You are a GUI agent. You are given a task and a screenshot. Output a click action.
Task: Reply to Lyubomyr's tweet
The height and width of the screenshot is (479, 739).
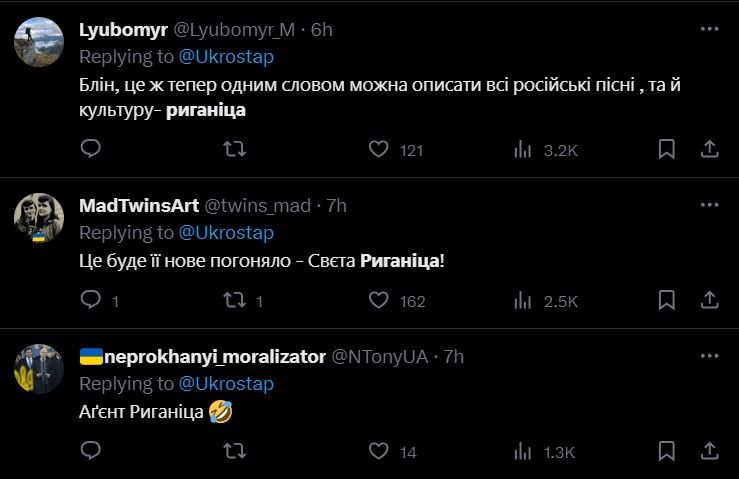pyautogui.click(x=90, y=149)
